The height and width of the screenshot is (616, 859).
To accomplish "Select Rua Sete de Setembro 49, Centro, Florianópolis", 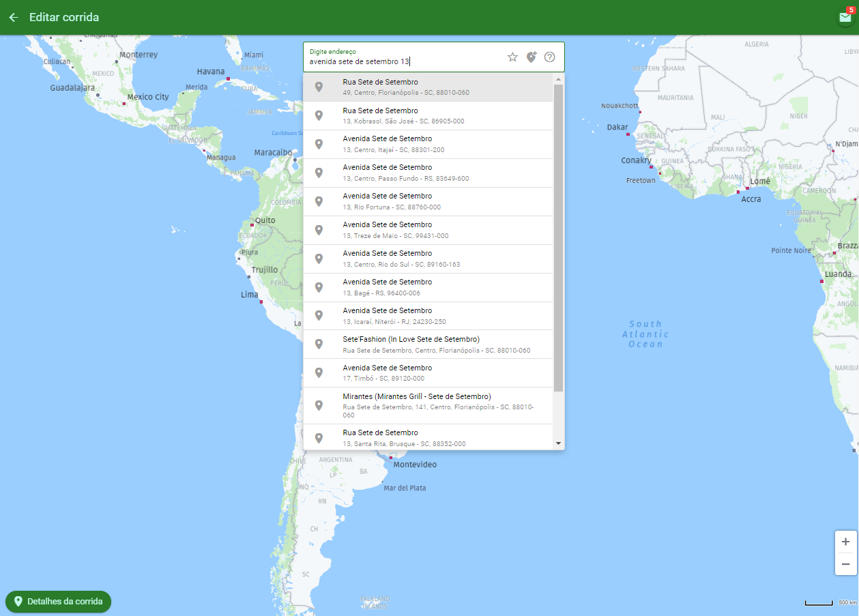I will (428, 87).
